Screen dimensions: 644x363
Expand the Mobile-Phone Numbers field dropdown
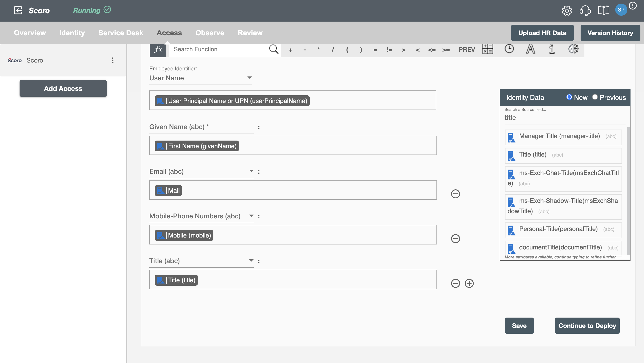(x=250, y=216)
